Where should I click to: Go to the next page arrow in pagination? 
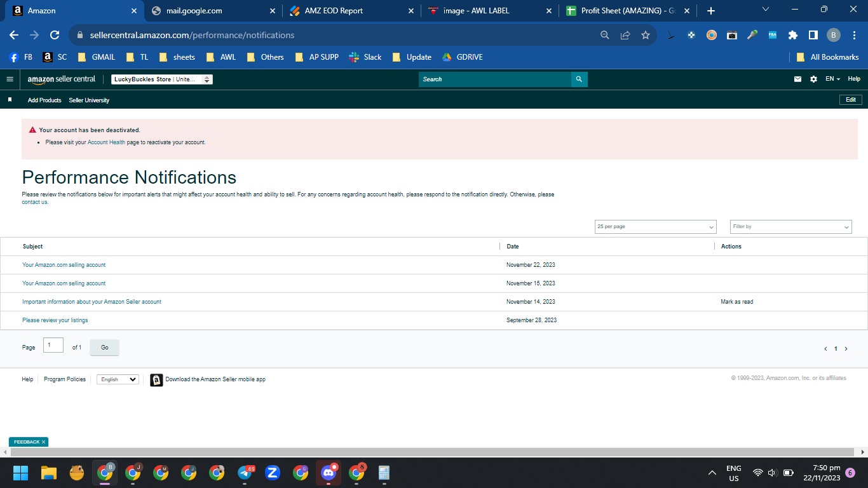click(x=846, y=349)
